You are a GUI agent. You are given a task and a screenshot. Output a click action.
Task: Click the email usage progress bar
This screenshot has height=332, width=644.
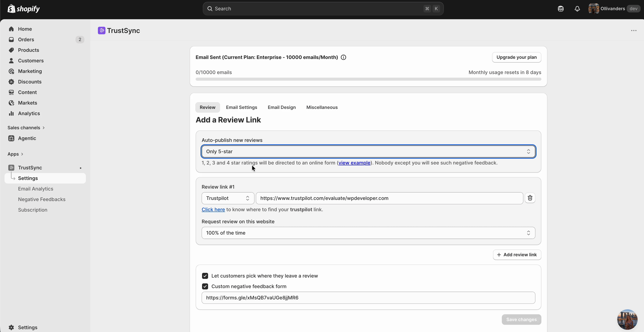[x=368, y=79]
